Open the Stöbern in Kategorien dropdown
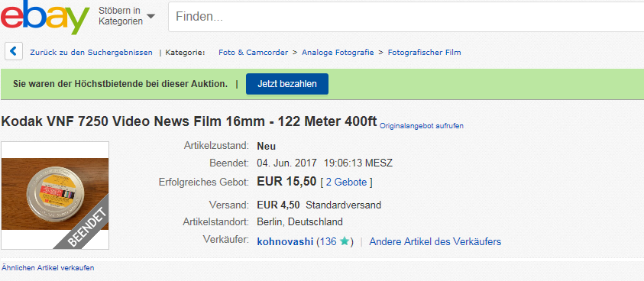This screenshot has height=281, width=644. pos(127,16)
